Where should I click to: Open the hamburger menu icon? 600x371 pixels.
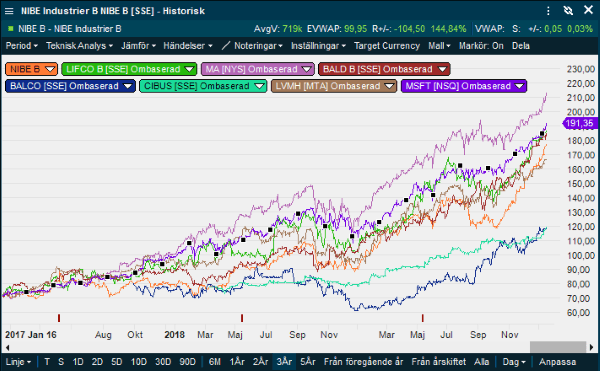point(9,11)
